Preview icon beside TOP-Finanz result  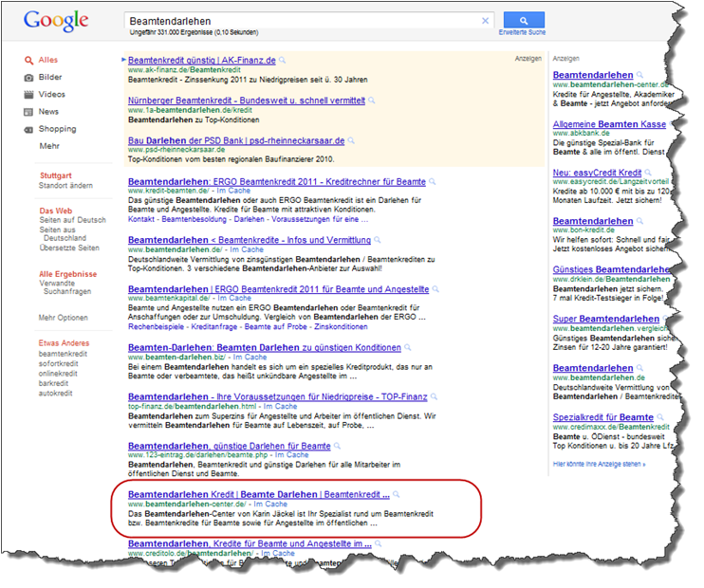(x=435, y=396)
